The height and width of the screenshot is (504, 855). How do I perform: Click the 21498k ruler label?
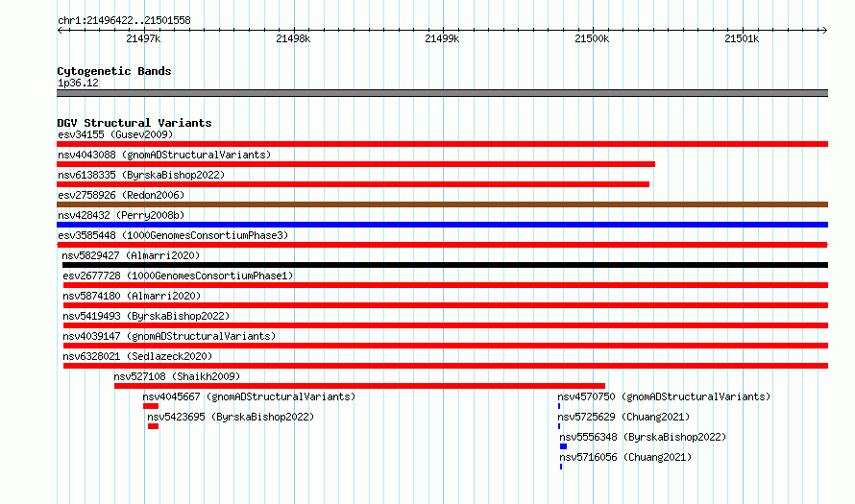click(x=293, y=38)
